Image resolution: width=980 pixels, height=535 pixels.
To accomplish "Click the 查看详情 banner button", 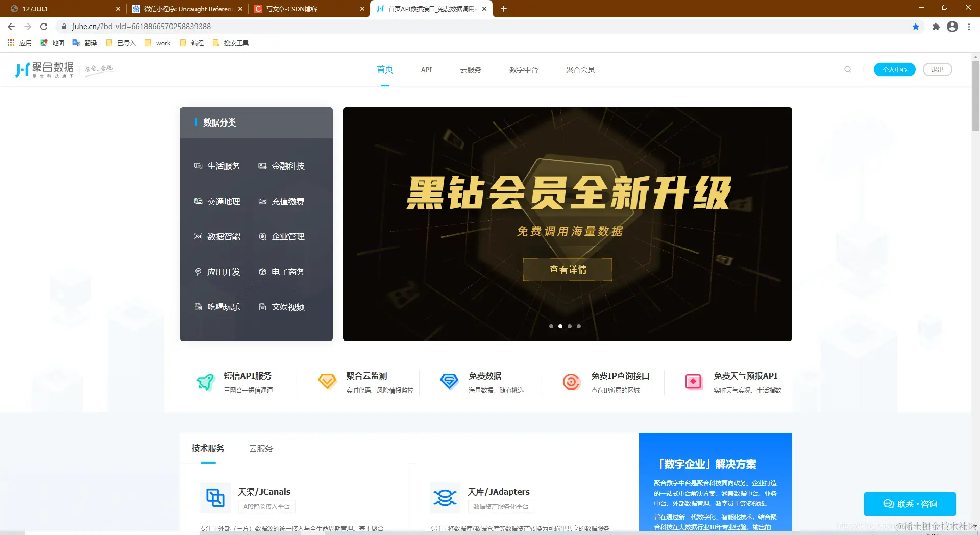I will tap(568, 270).
